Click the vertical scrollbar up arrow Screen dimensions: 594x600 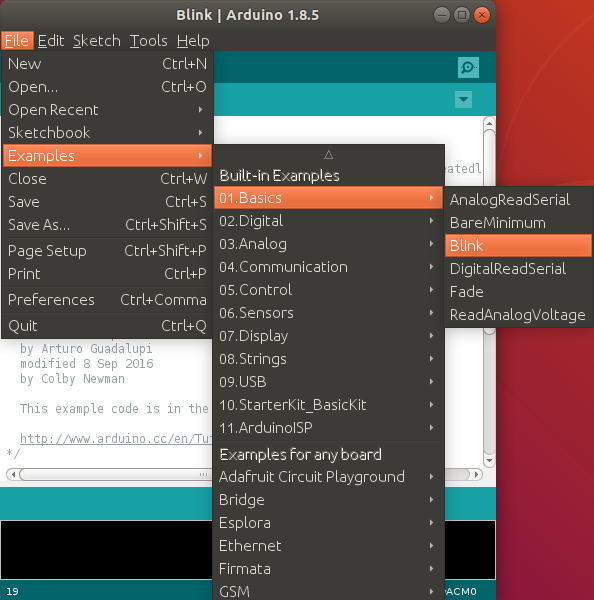pos(489,124)
